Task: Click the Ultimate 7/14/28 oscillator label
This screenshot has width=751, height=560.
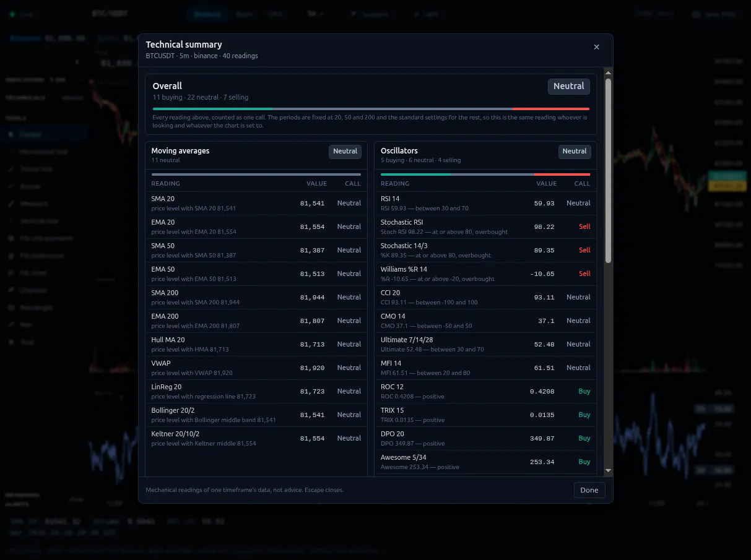Action: (407, 340)
